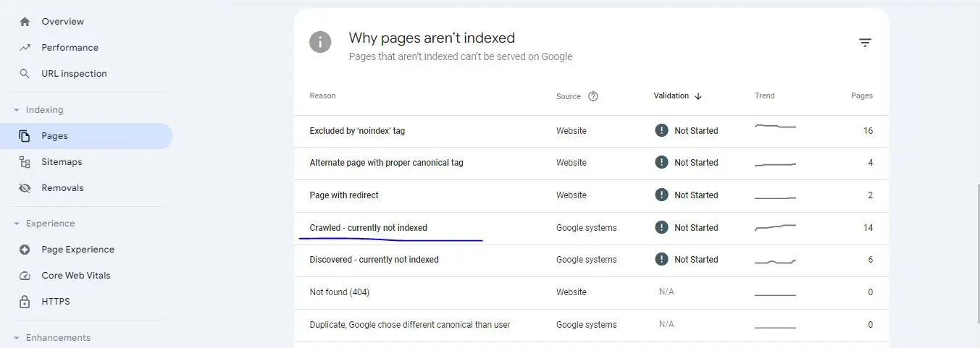Collapse the Indexing section
This screenshot has width=980, height=348.
16,111
